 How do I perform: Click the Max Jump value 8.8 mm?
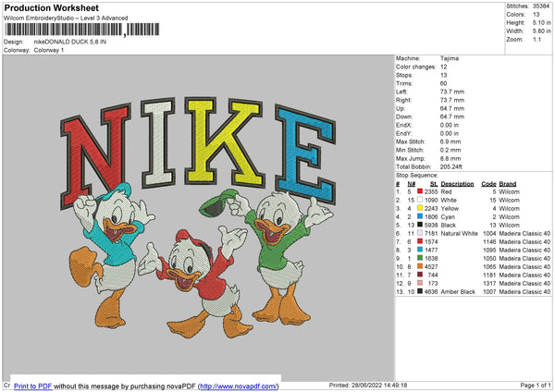[450, 158]
